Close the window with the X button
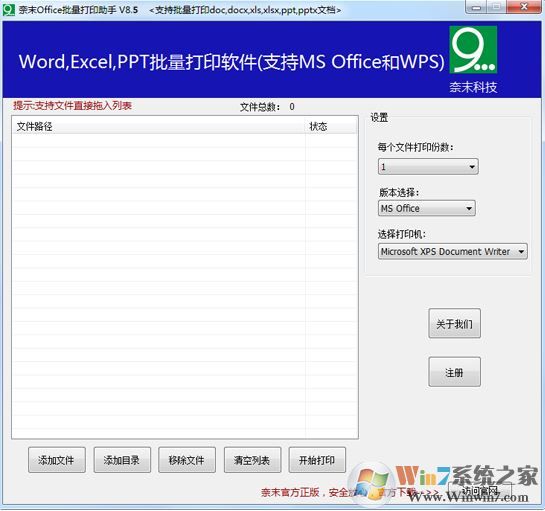 pyautogui.click(x=524, y=7)
